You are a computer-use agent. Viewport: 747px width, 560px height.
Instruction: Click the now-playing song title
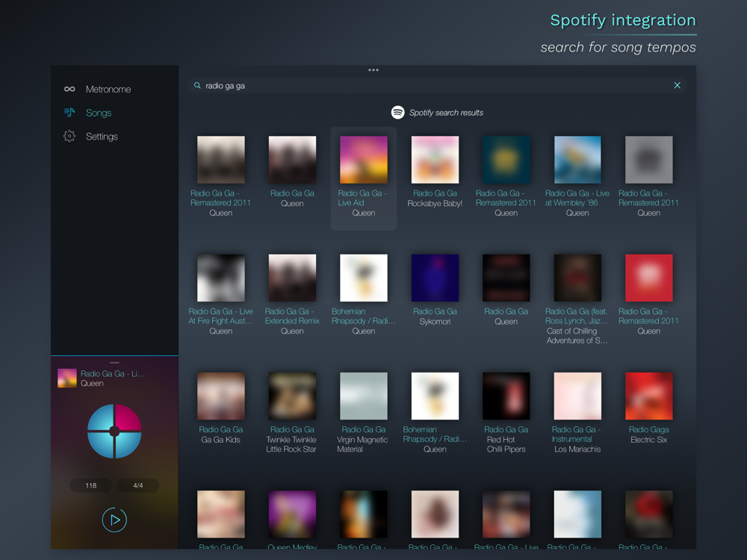click(x=113, y=374)
